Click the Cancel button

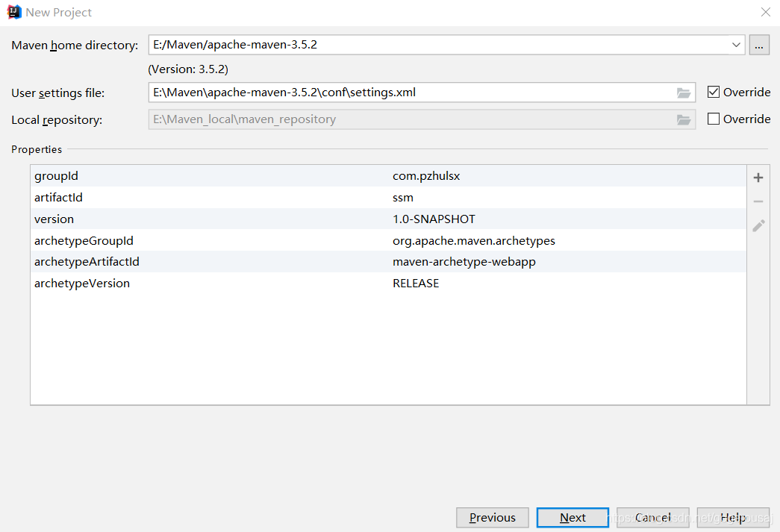(x=652, y=518)
